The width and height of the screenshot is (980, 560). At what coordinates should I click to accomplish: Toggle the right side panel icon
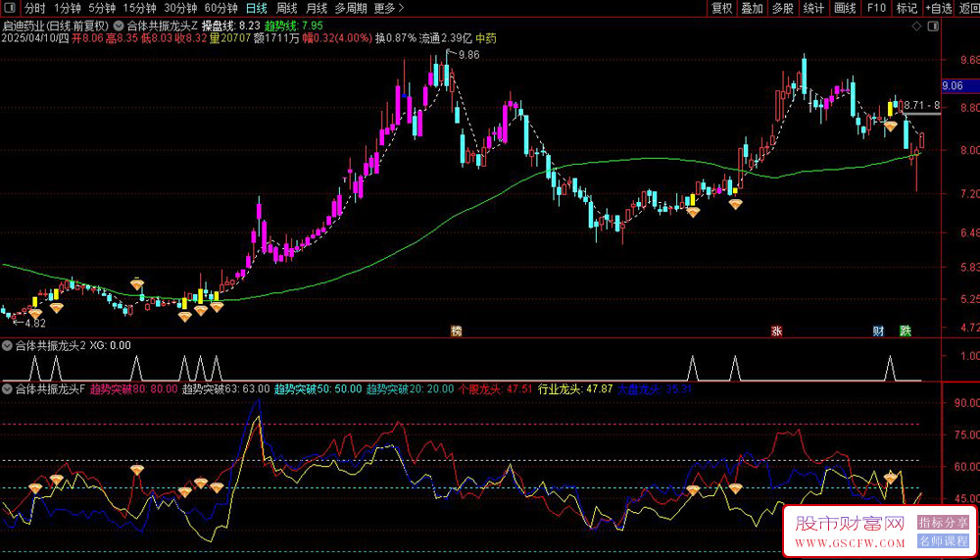(933, 26)
